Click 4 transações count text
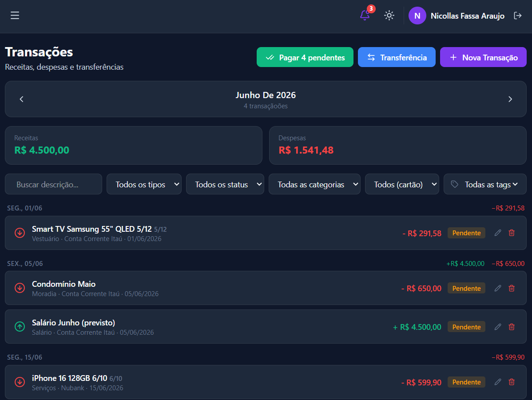 [x=266, y=106]
